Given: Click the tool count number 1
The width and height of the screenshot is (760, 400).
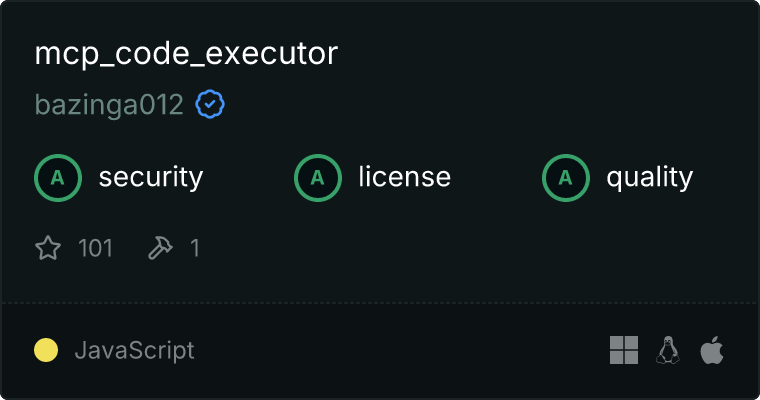Looking at the screenshot, I should [195, 248].
